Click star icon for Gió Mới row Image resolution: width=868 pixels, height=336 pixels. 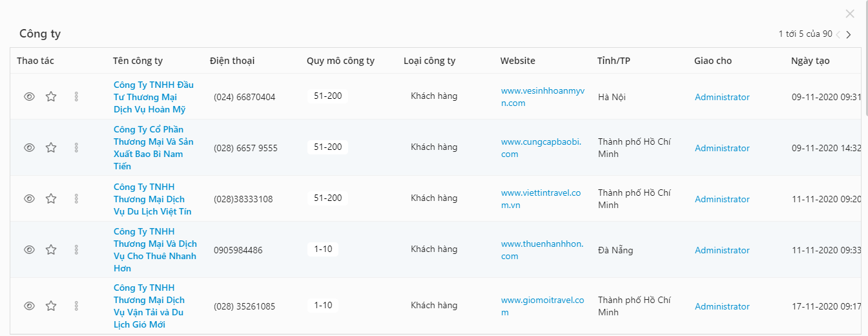(x=51, y=306)
